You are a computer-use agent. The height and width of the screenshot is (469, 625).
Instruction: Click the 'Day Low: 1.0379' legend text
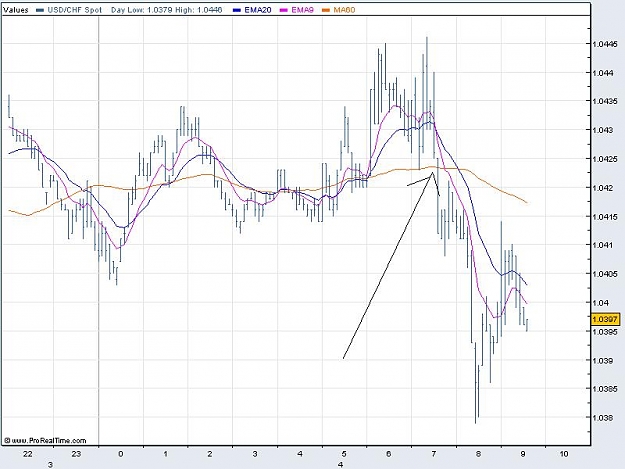[x=142, y=10]
